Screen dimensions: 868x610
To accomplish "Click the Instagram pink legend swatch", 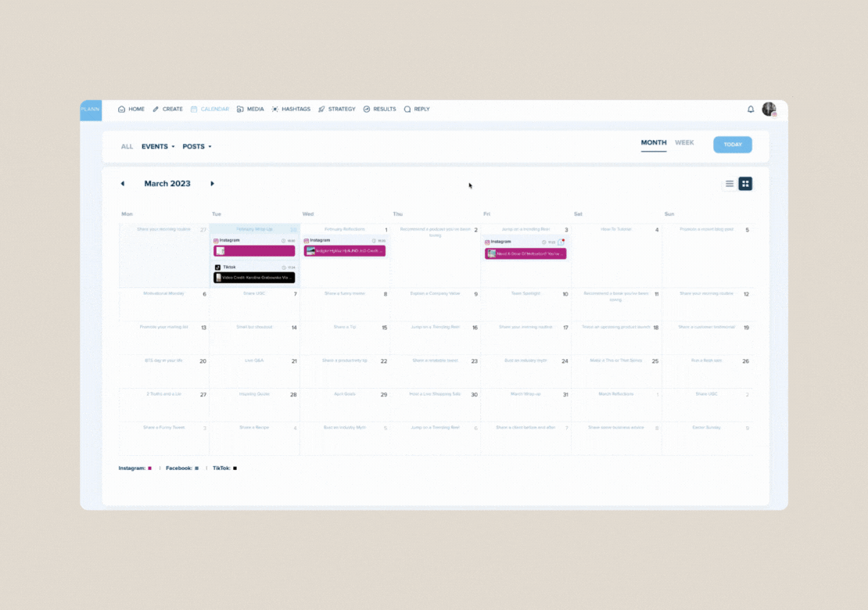I will tap(149, 468).
